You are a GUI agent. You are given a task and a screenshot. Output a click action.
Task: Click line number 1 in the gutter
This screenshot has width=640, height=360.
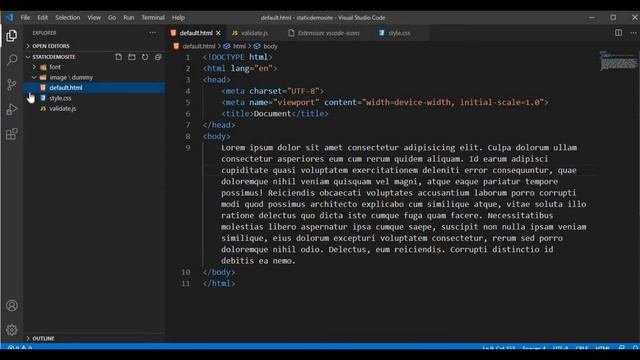click(x=188, y=57)
